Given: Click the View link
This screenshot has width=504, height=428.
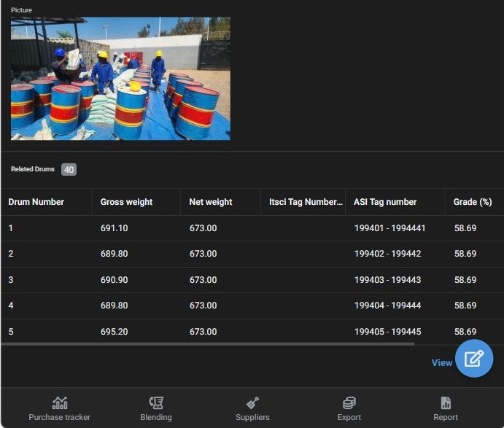Looking at the screenshot, I should tap(442, 363).
